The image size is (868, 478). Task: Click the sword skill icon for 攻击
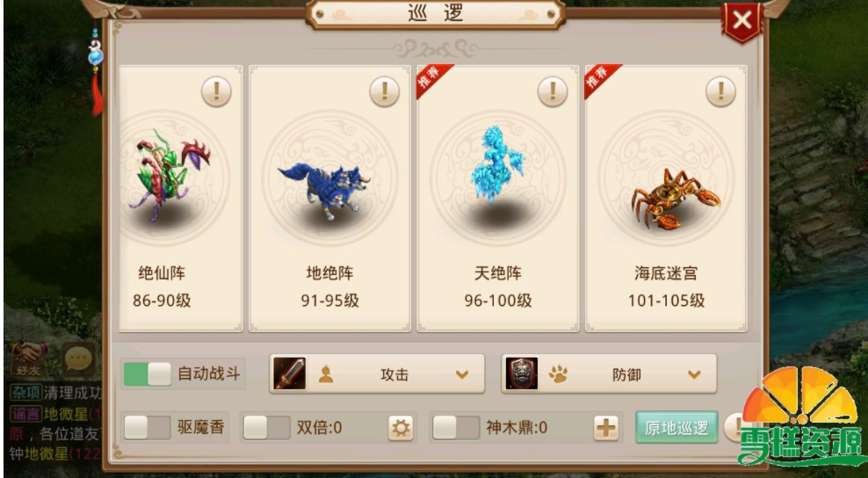click(290, 373)
